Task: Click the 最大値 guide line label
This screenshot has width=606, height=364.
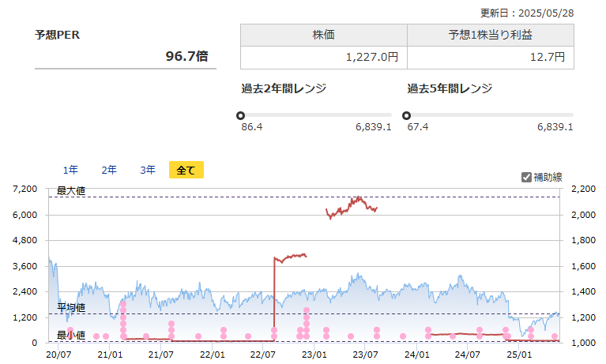Action: click(x=70, y=191)
